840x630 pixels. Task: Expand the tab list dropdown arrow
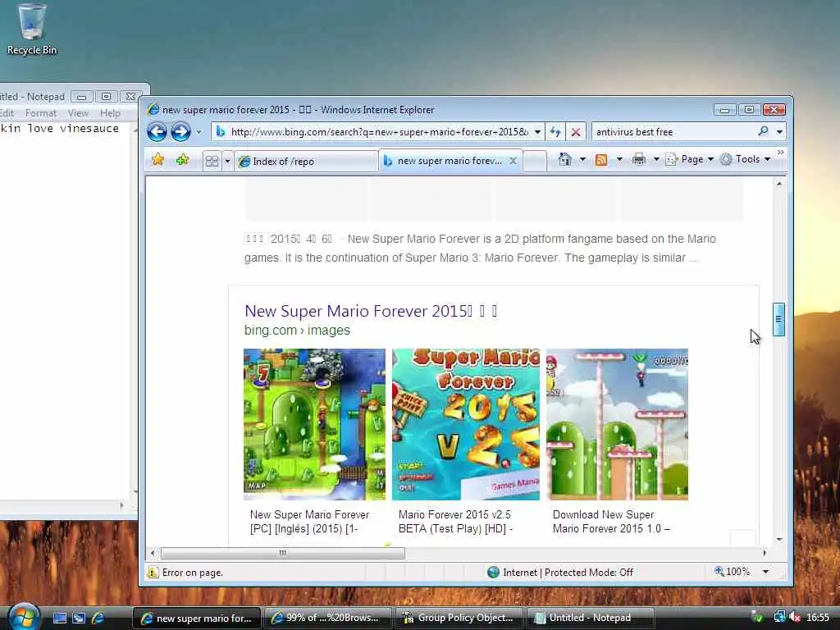tap(227, 161)
